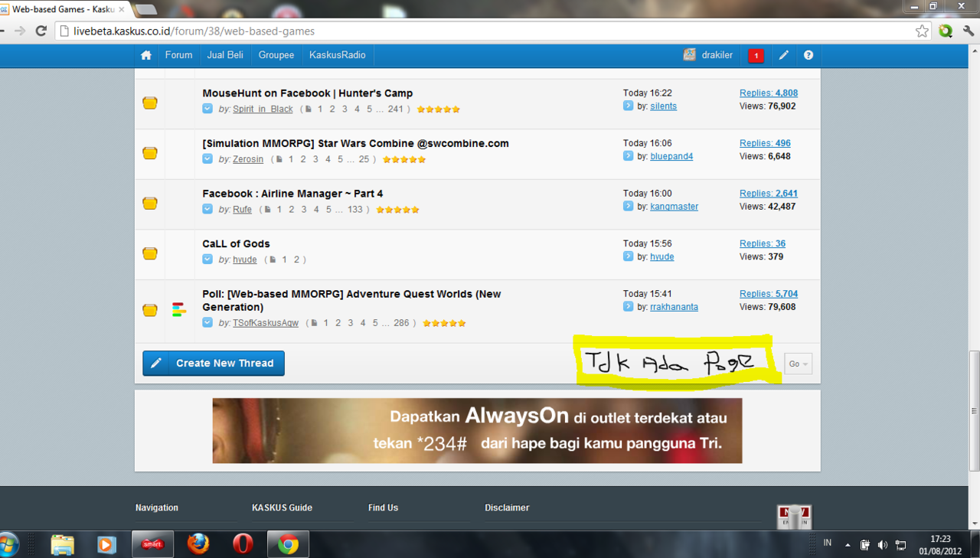This screenshot has width=980, height=558.
Task: Go to last post by rrakhananta arrow
Action: [628, 307]
